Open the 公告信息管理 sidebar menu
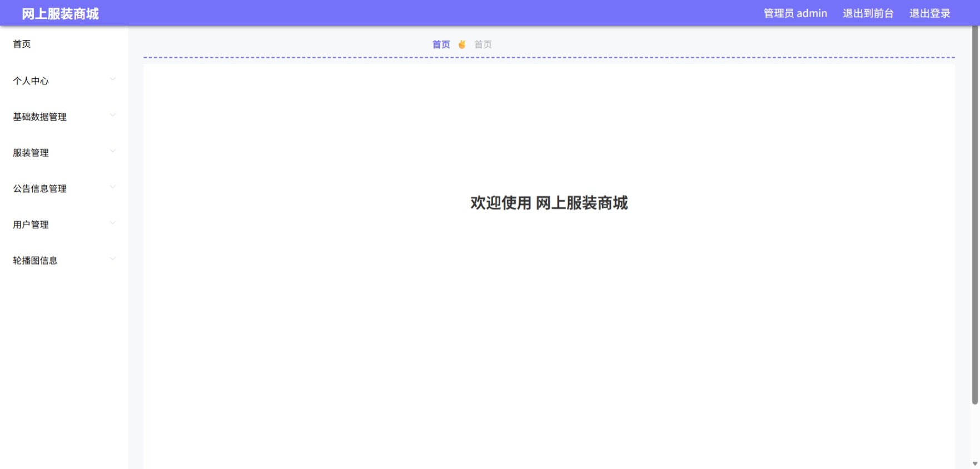This screenshot has height=469, width=980. (64, 188)
